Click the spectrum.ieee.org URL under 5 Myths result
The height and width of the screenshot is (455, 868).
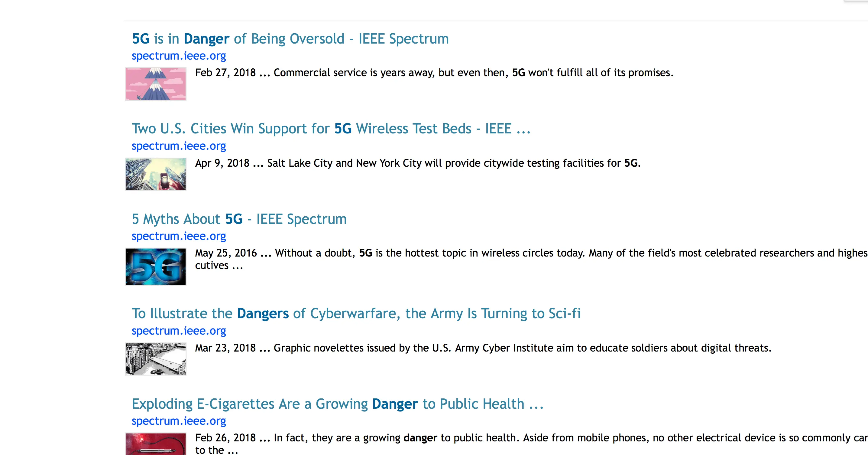[179, 236]
